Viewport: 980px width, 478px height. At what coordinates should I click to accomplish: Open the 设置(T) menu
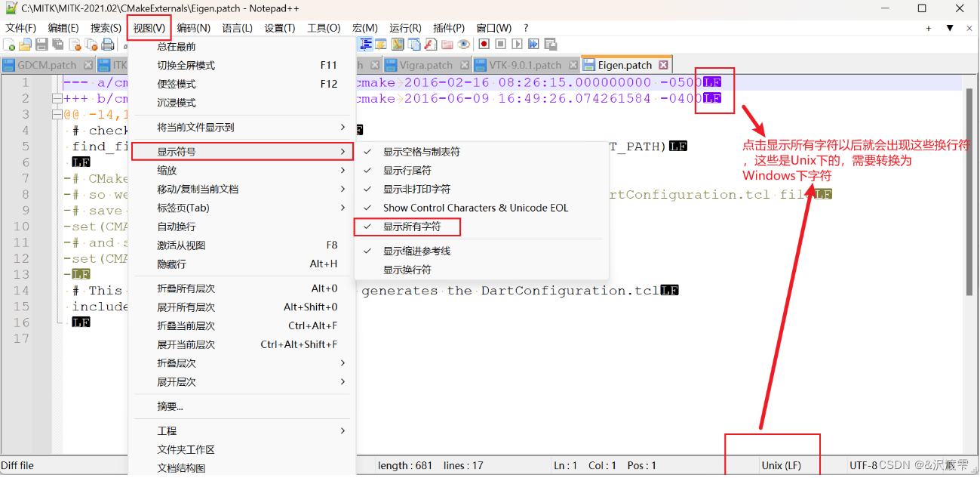tap(279, 27)
